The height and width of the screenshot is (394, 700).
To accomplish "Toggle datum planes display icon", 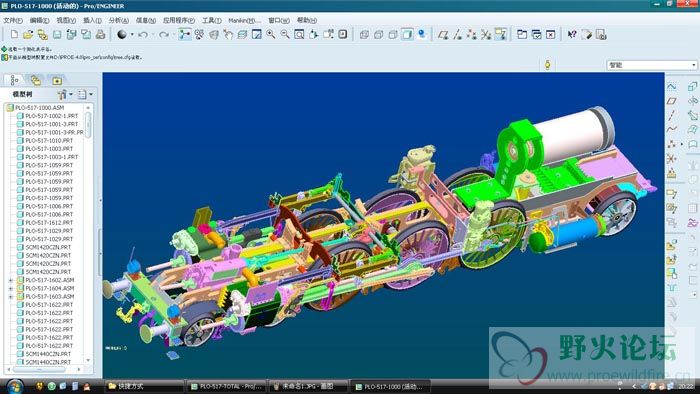I will pos(442,34).
